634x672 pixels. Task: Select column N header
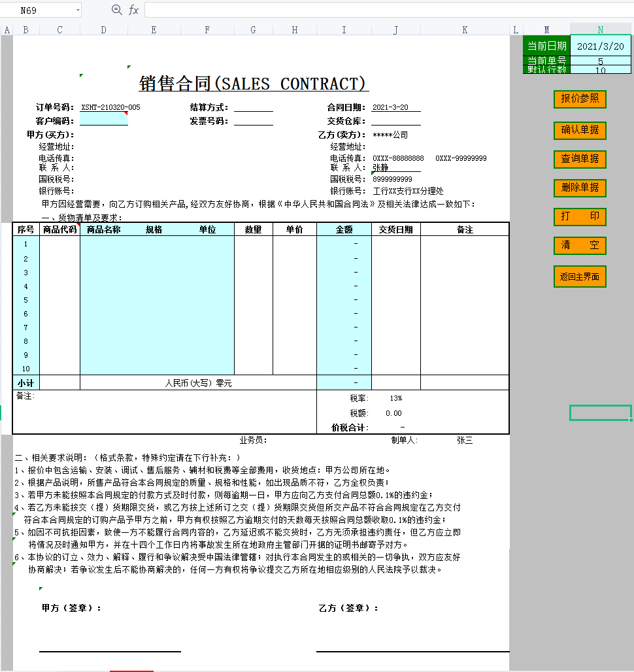pyautogui.click(x=600, y=29)
